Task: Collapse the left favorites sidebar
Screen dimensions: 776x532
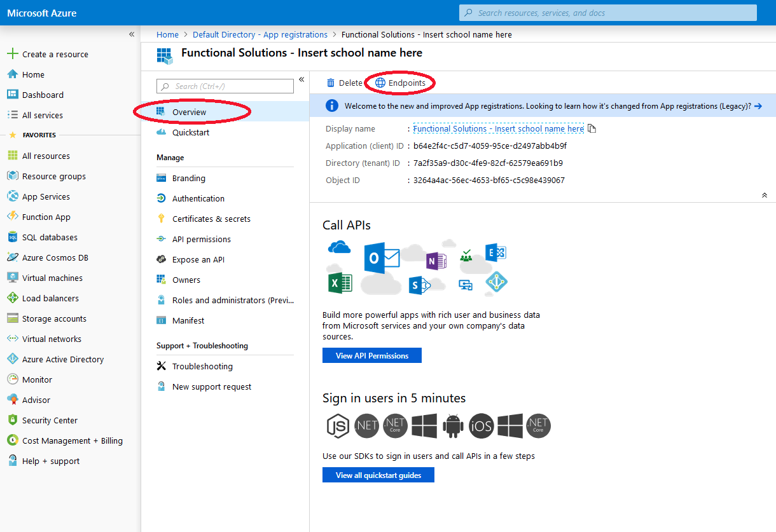Action: [x=132, y=34]
